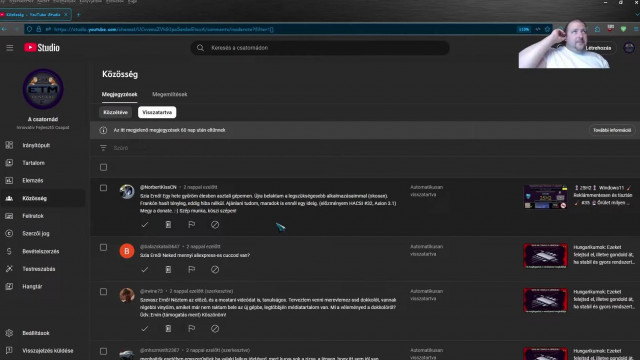Hide user of the aliexpress comment
640x360 pixels.
pyautogui.click(x=215, y=269)
